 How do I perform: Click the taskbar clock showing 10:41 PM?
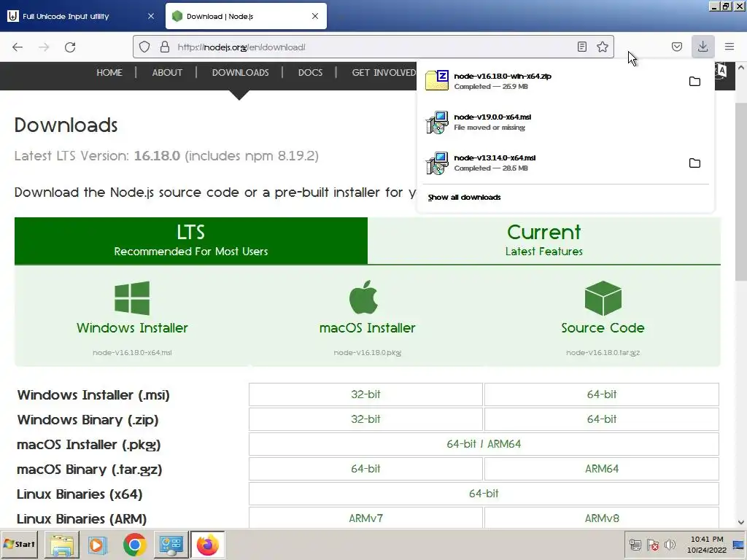pos(707,544)
